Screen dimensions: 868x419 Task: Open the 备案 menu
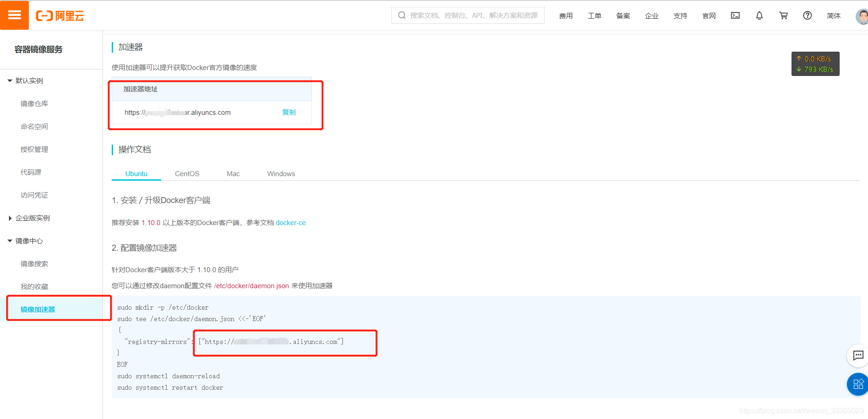point(623,16)
